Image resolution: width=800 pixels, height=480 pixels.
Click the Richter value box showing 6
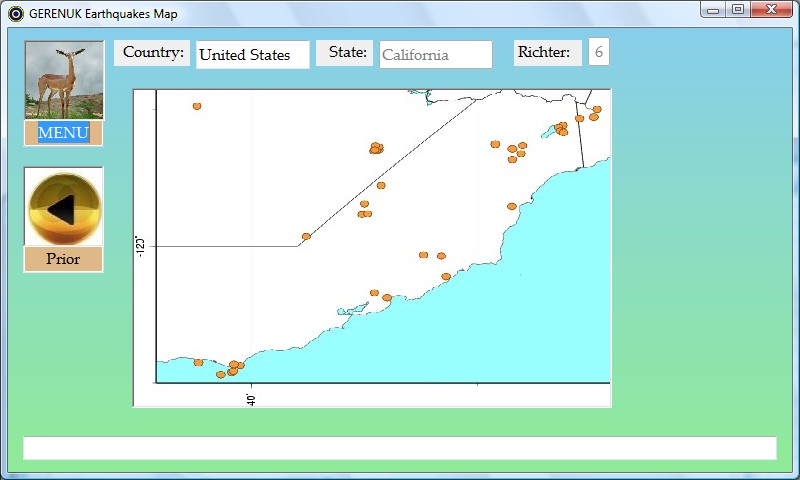[599, 53]
